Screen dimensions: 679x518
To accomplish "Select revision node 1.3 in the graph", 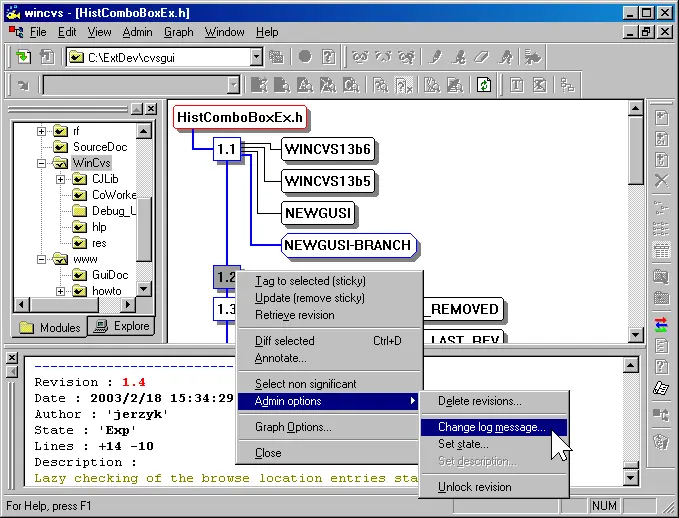I will coord(226,309).
